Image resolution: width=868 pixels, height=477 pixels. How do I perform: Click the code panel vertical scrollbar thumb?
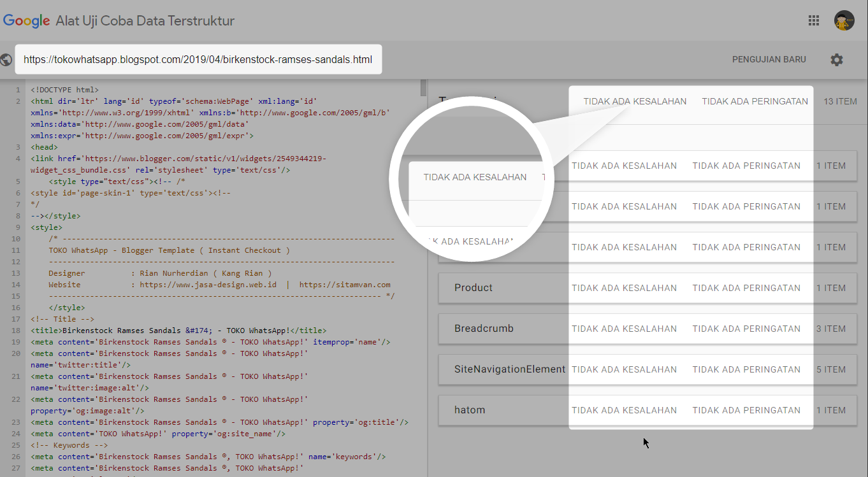pos(423,87)
